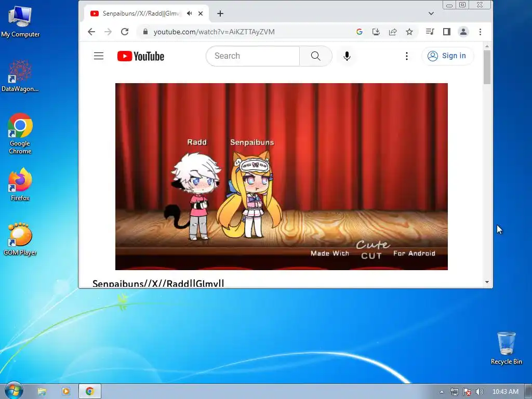The image size is (532, 399).
Task: Open a new Chrome tab
Action: tap(220, 14)
